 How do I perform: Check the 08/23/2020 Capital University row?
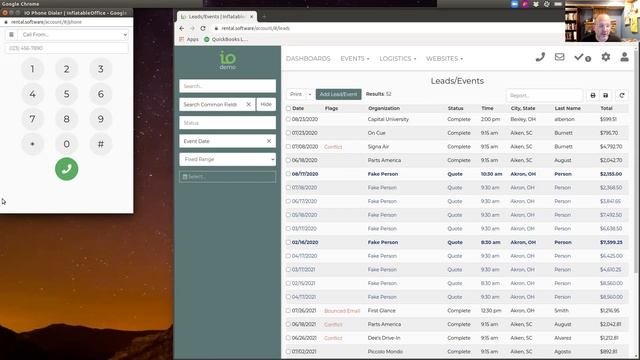click(289, 120)
